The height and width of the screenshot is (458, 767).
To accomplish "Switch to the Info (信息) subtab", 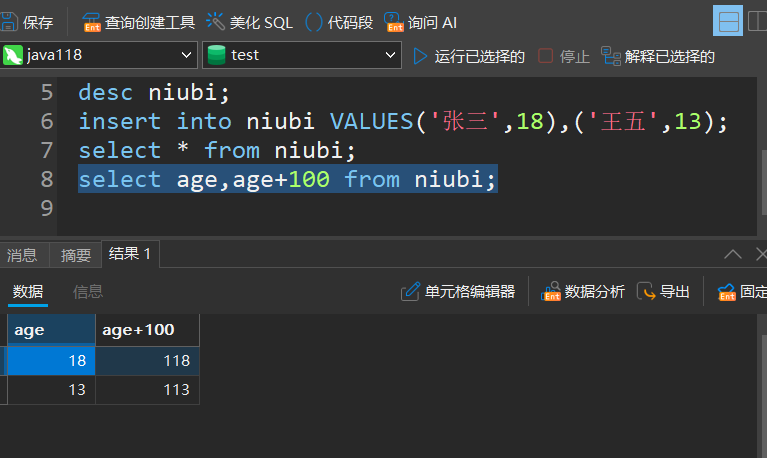I will [88, 292].
